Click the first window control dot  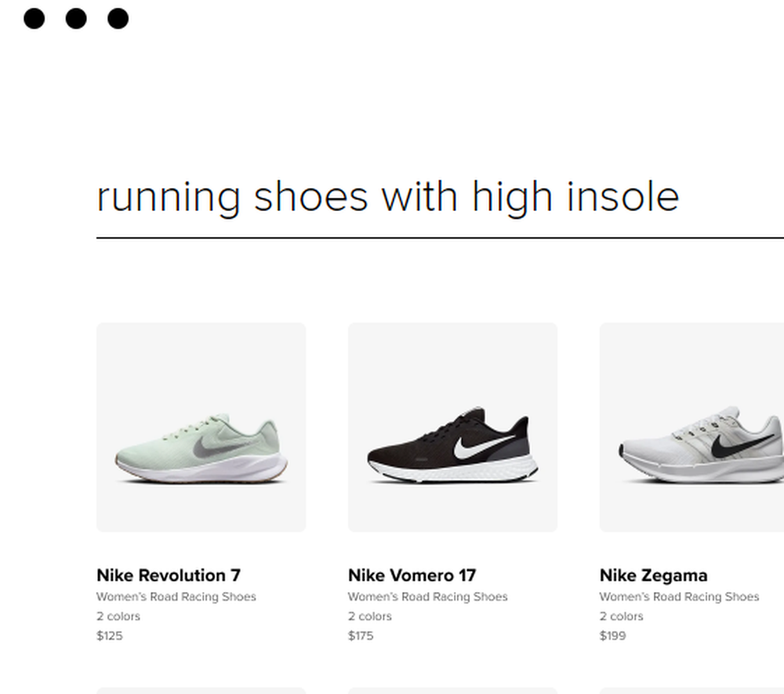point(34,19)
